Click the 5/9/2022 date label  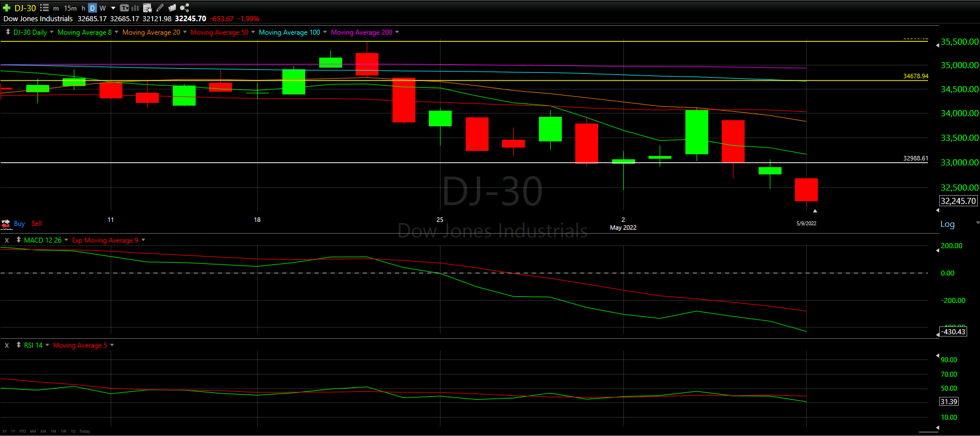tap(806, 224)
